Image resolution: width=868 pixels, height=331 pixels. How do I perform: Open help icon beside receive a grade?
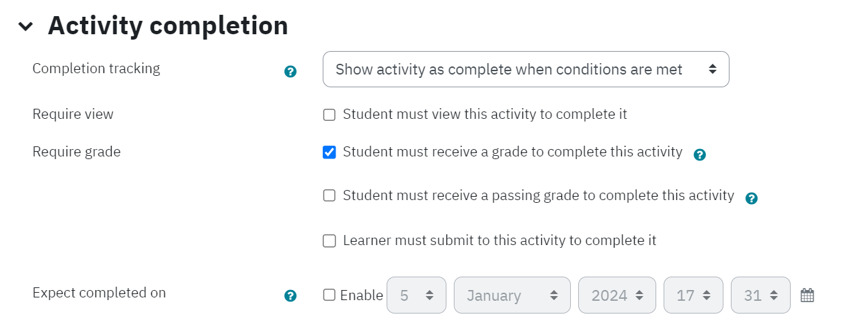pyautogui.click(x=700, y=155)
